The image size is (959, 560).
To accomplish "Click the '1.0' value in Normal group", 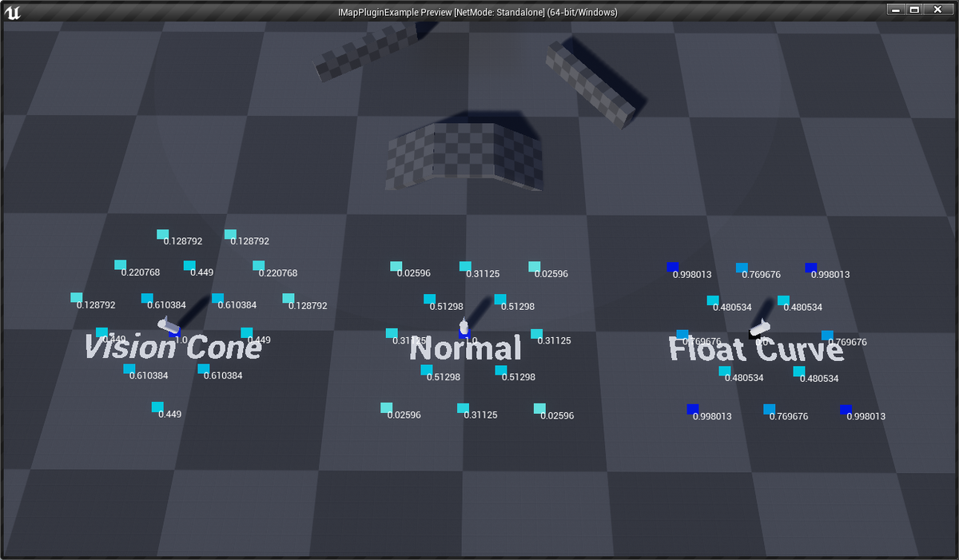I will tap(470, 341).
